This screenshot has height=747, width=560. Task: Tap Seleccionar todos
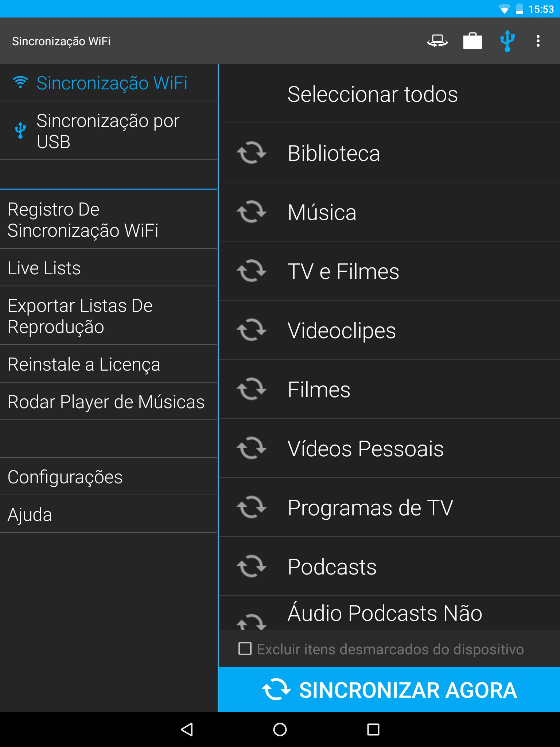click(389, 94)
